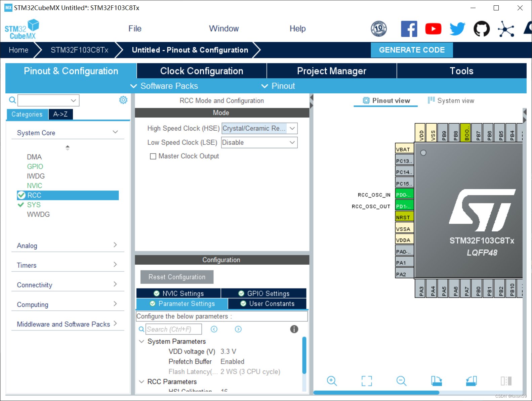Click the parameter search magnifier icon
This screenshot has height=401, width=532.
point(141,329)
